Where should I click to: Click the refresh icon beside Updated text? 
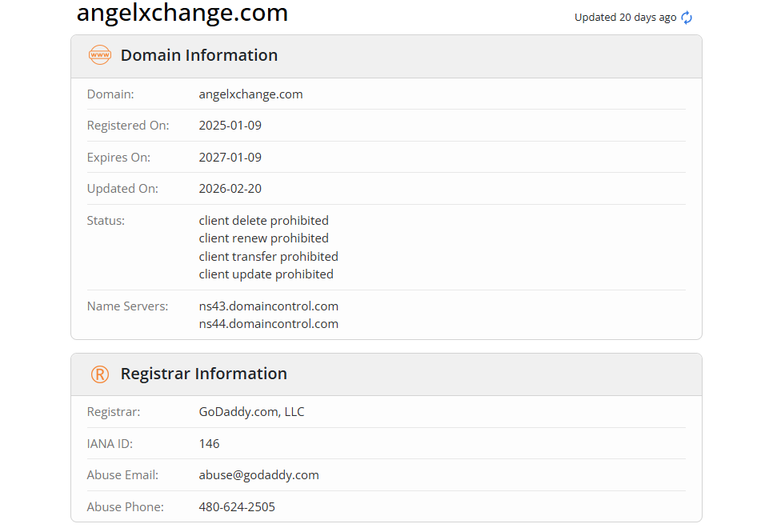click(687, 18)
